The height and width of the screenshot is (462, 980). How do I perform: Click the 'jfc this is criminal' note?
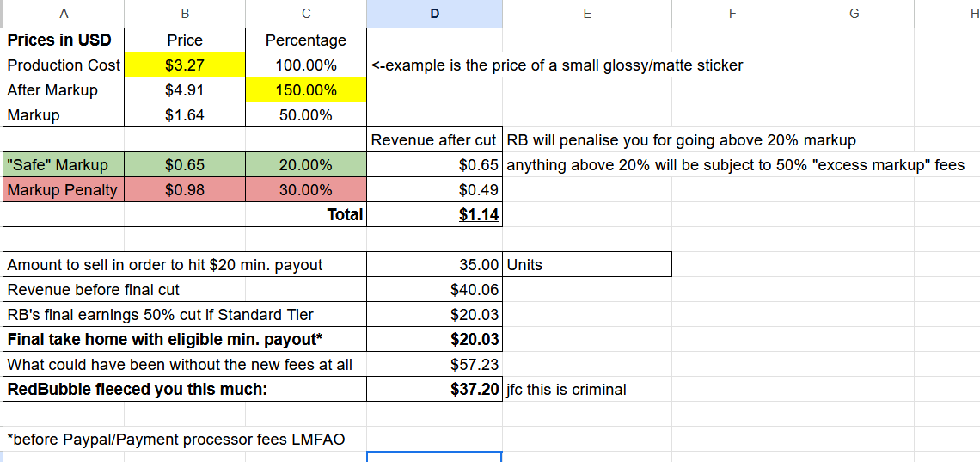(x=567, y=390)
